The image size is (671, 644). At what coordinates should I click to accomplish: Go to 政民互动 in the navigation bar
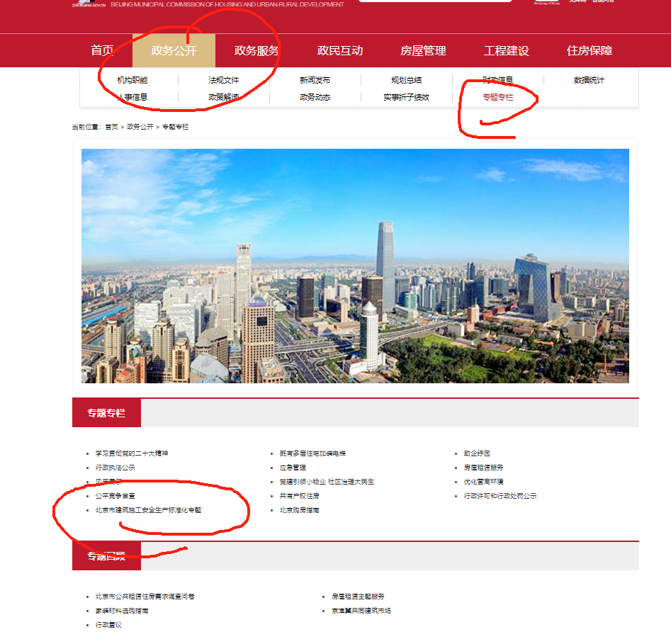340,50
